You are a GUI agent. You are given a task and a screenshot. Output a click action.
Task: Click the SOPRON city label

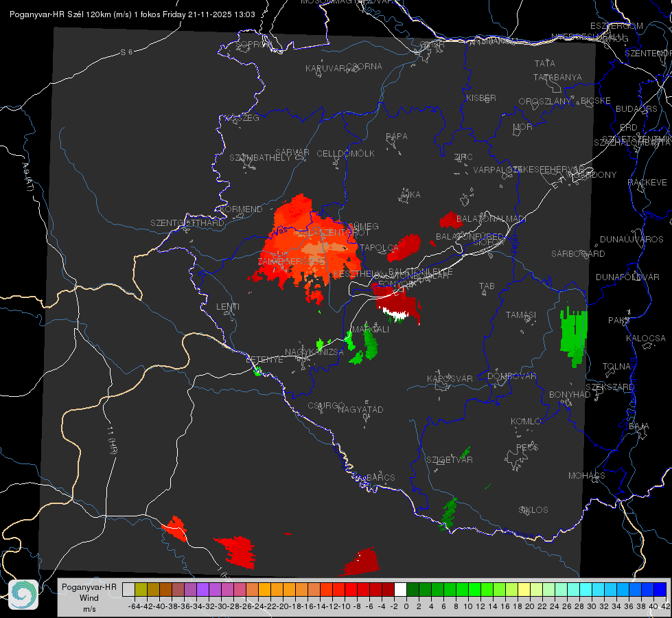click(254, 44)
